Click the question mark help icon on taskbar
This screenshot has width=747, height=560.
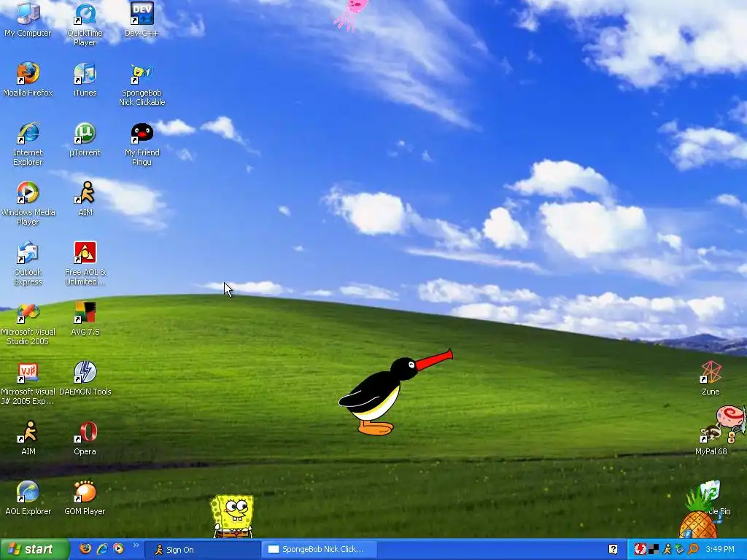coord(613,550)
